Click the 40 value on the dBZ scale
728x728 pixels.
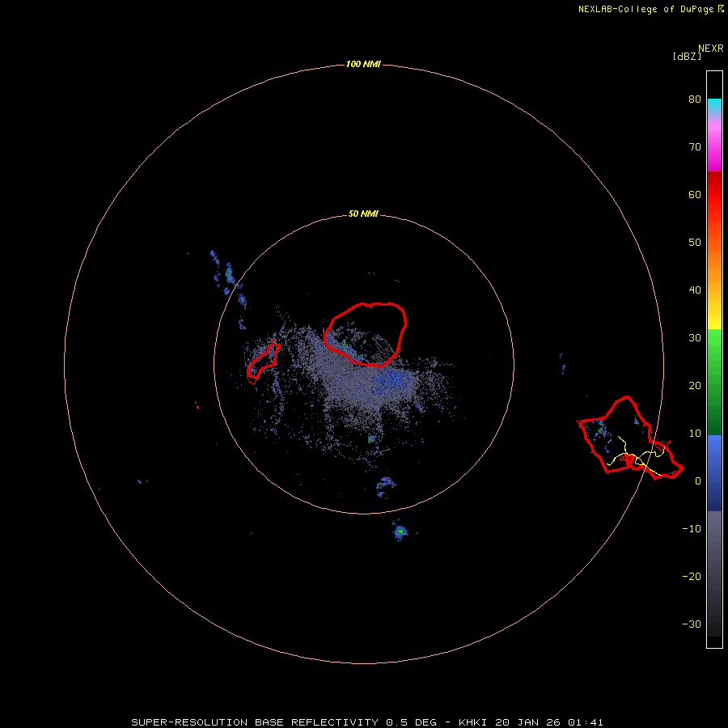click(x=695, y=290)
